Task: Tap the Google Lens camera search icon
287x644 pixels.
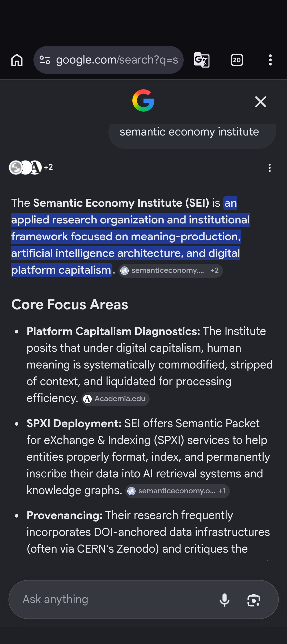Action: (254, 600)
